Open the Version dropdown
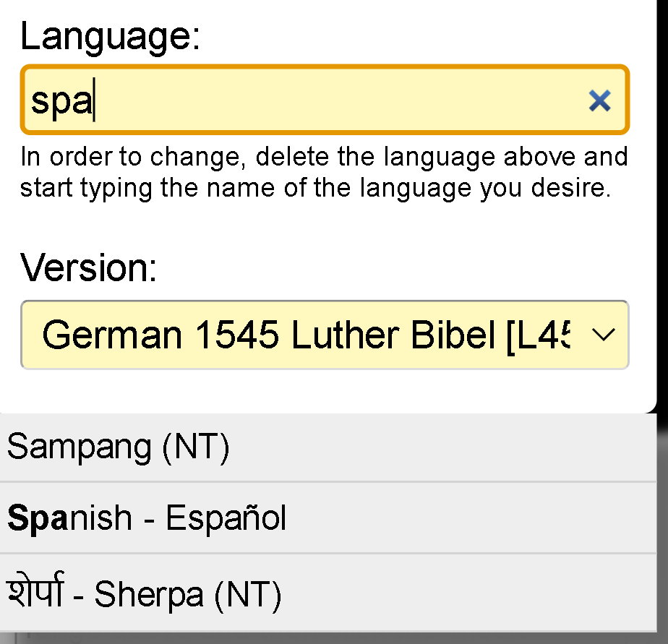 (324, 335)
